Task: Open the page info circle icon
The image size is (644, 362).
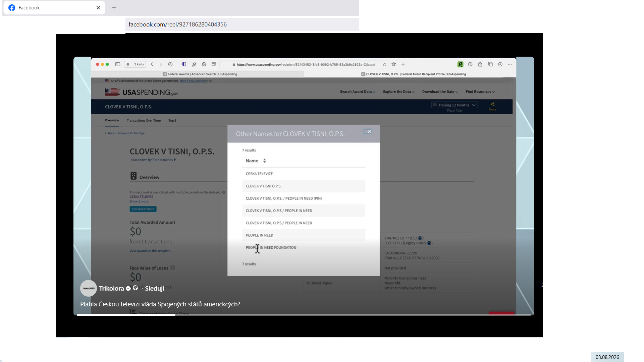Action: (x=470, y=64)
